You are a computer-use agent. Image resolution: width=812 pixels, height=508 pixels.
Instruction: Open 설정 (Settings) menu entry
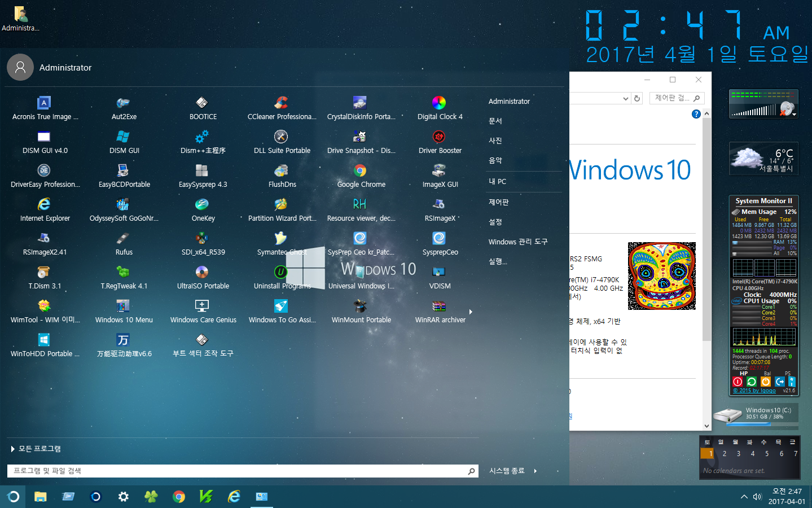(x=495, y=222)
